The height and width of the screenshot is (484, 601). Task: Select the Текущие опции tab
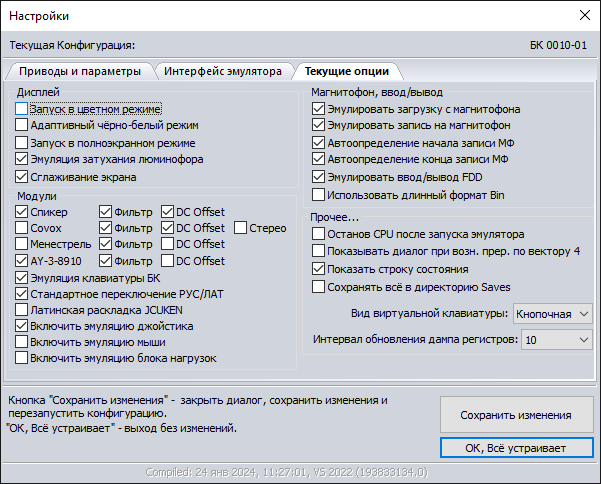point(346,72)
